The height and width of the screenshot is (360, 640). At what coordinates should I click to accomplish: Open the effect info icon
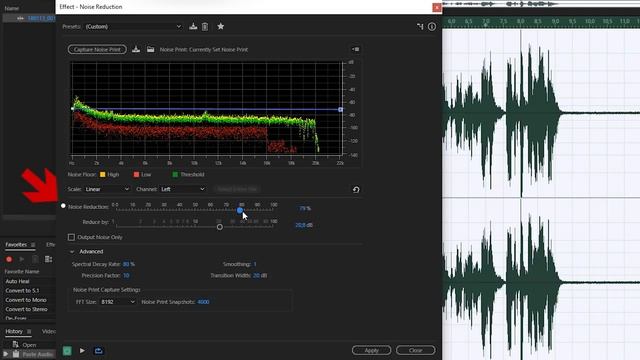(x=432, y=27)
